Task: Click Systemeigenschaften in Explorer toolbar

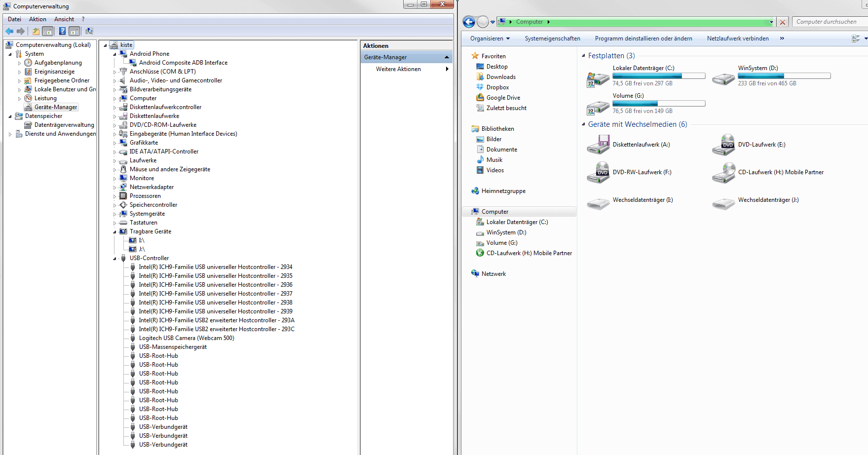Action: click(x=553, y=38)
